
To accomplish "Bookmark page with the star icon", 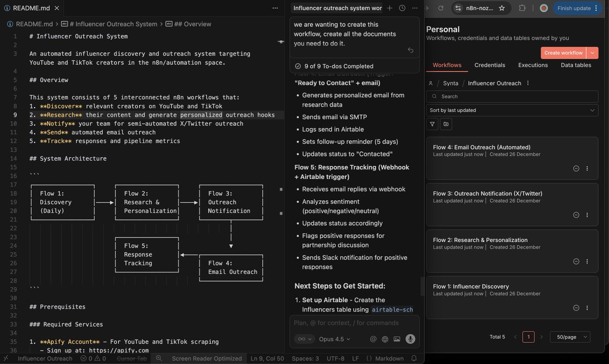I will (502, 8).
